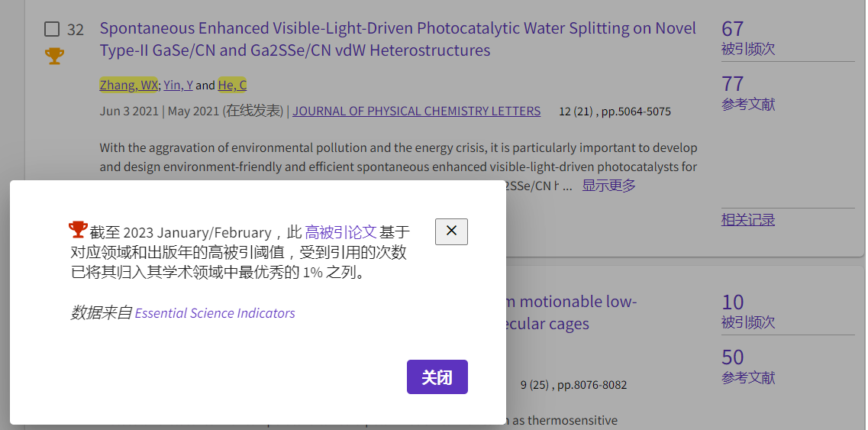Click the gold trophy icon under record 32
This screenshot has height=430, width=868.
click(x=54, y=56)
